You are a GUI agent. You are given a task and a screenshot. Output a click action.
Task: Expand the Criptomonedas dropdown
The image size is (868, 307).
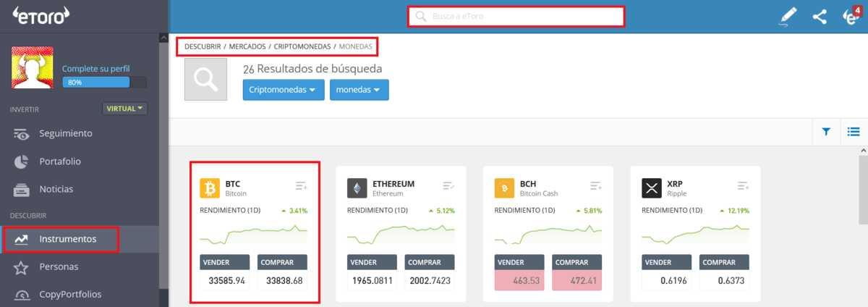click(284, 90)
